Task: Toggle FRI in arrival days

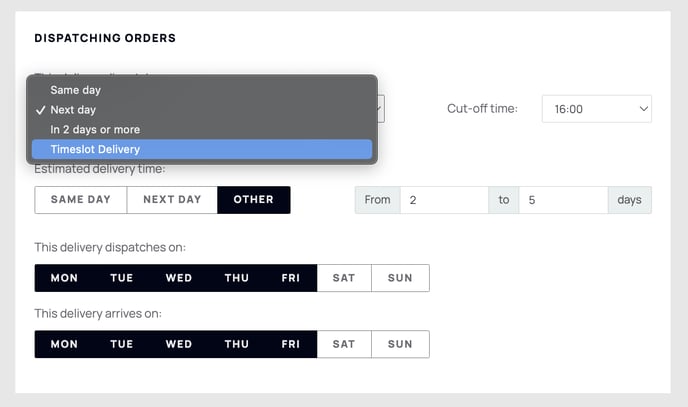Action: [290, 344]
